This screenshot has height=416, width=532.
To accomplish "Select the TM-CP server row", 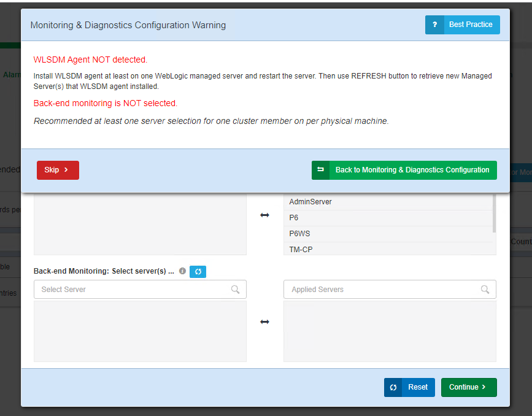I will (x=388, y=249).
